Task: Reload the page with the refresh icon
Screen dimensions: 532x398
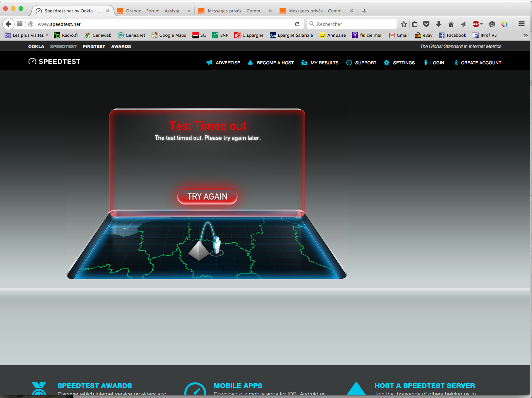Action: [x=297, y=24]
